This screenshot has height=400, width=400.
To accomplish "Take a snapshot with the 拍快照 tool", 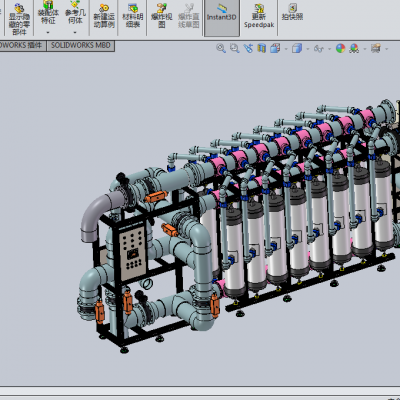I will (x=292, y=13).
